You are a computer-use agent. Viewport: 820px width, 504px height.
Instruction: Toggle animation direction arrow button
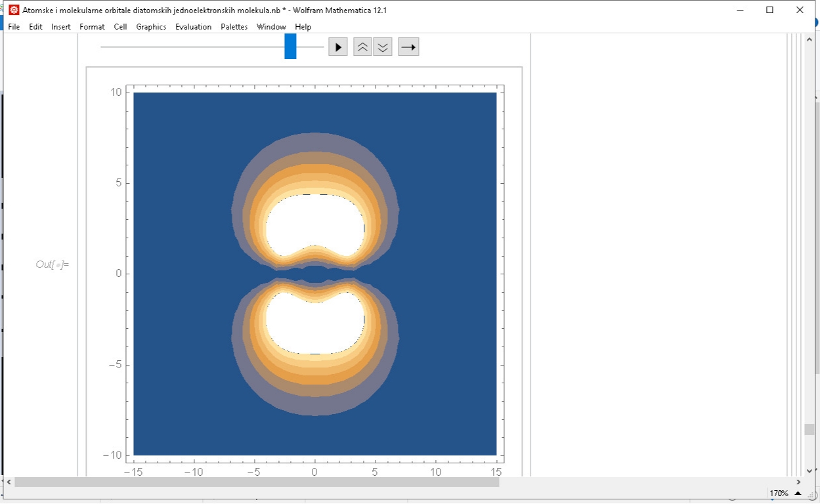[408, 47]
